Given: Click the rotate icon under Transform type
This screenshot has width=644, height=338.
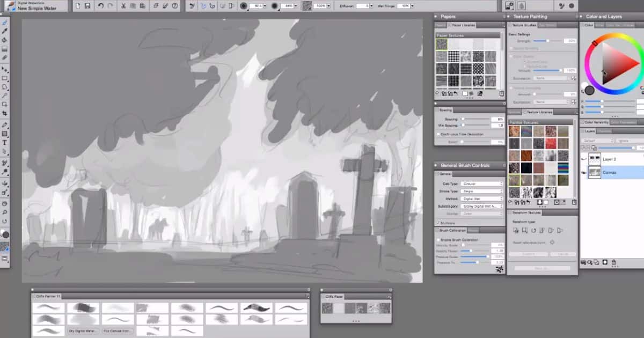Looking at the screenshot, I should (x=533, y=231).
